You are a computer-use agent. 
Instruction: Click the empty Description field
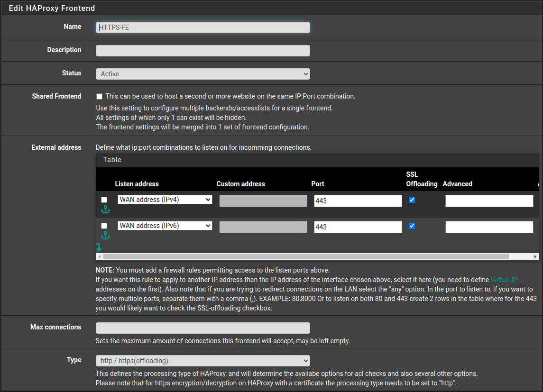tap(202, 50)
